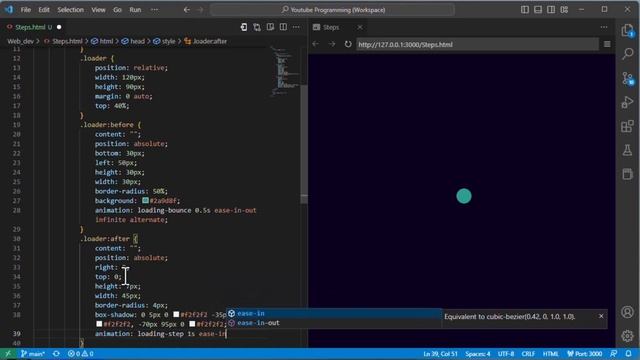The width and height of the screenshot is (640, 360).
Task: Open the Edit menu
Action: 44,10
